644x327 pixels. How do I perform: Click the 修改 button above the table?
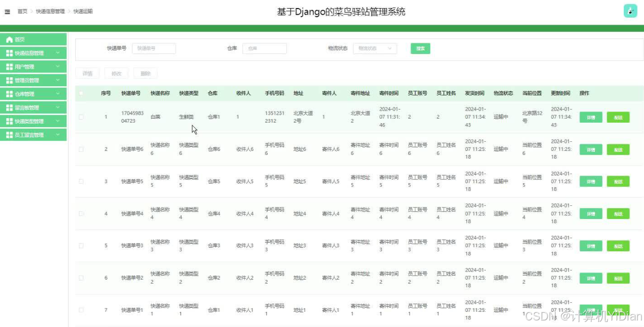click(x=116, y=74)
